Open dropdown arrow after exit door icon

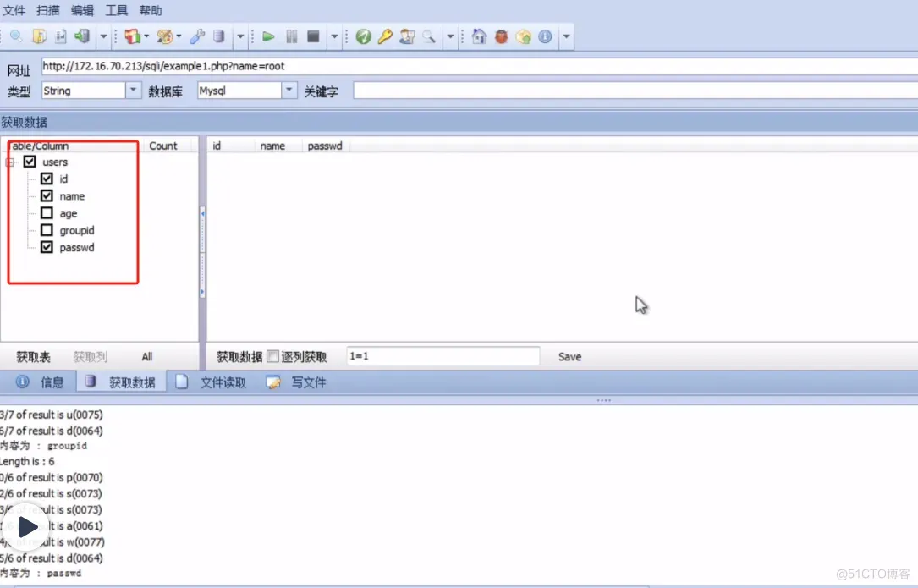point(103,36)
